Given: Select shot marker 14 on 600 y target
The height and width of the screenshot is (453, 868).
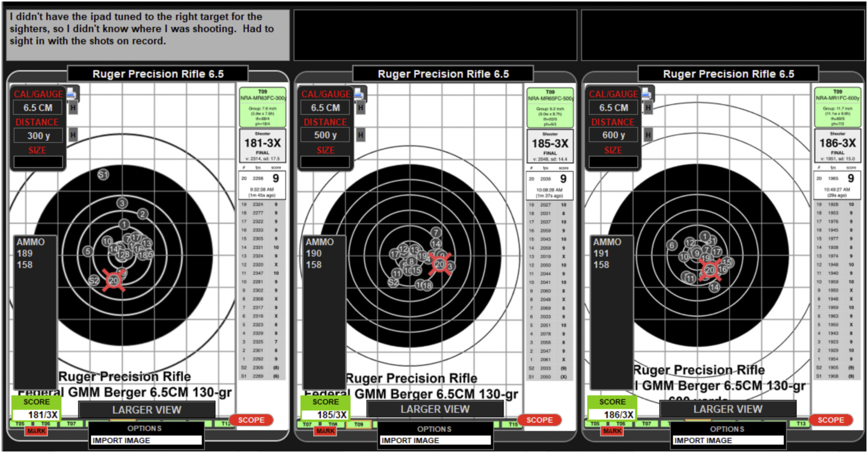Looking at the screenshot, I should tap(715, 287).
